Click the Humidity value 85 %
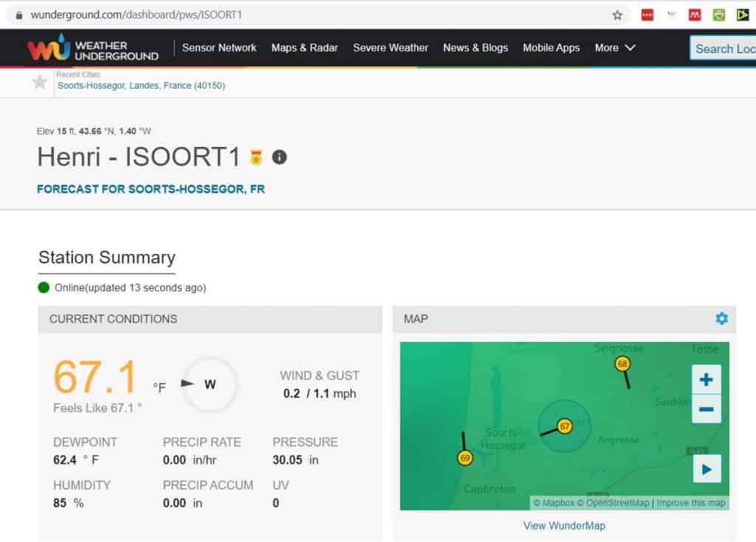This screenshot has width=756, height=542. point(69,503)
